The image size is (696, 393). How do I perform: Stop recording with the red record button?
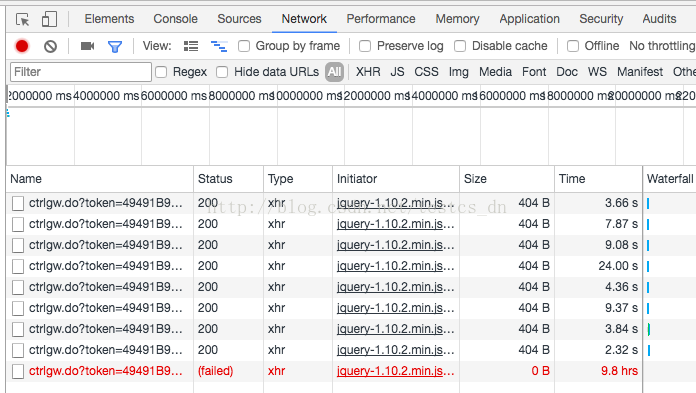(x=22, y=46)
